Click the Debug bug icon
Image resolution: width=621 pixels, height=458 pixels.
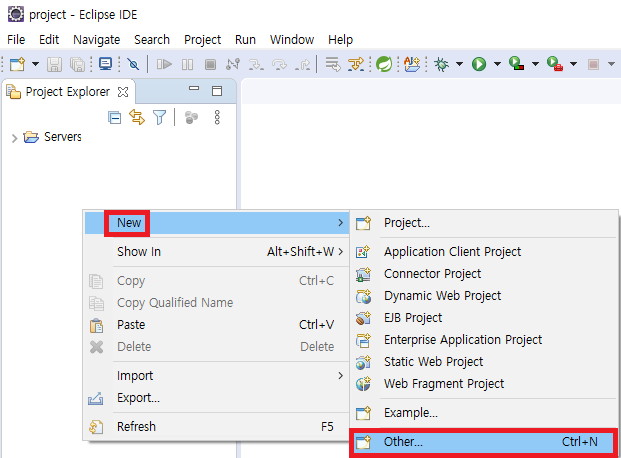pyautogui.click(x=441, y=64)
